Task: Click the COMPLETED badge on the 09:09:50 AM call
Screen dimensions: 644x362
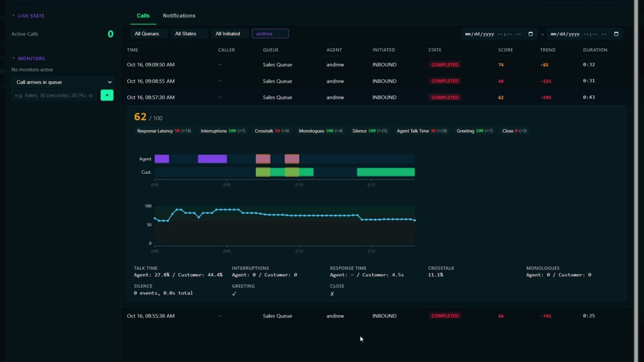Action: click(445, 65)
